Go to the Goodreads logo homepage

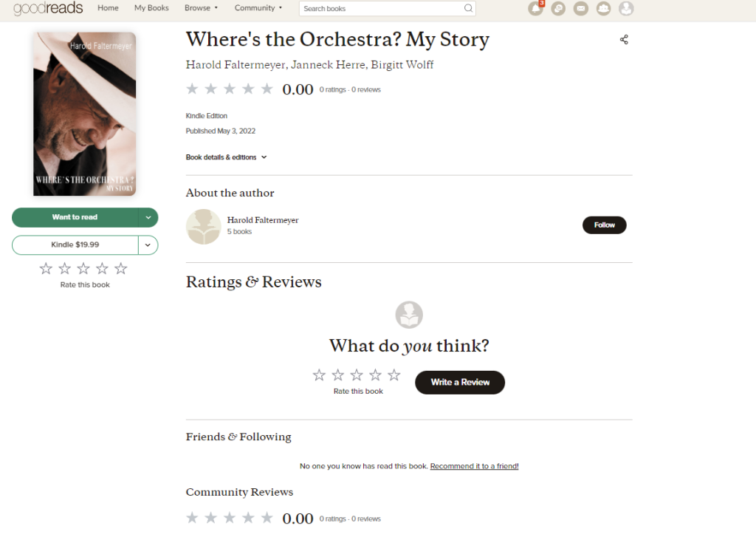pyautogui.click(x=48, y=8)
